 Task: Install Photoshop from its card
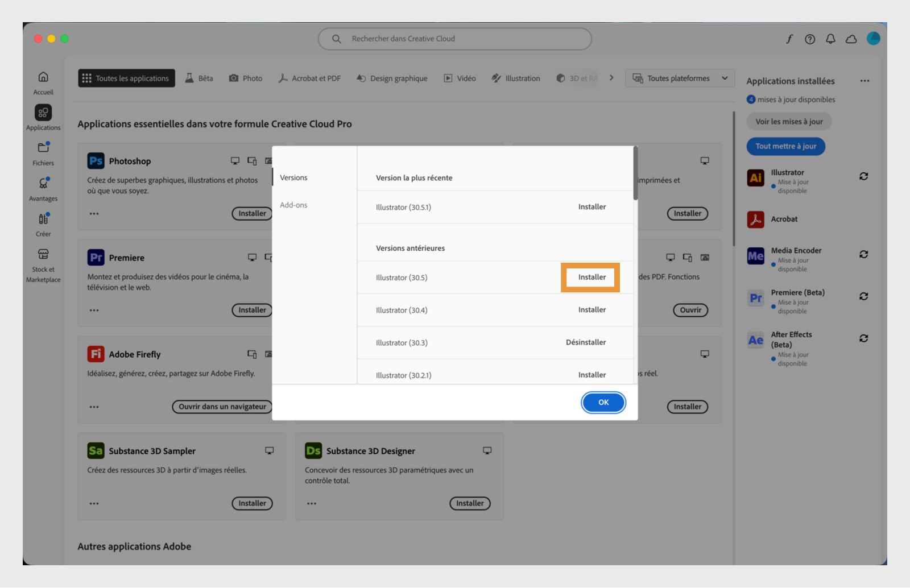pos(252,214)
